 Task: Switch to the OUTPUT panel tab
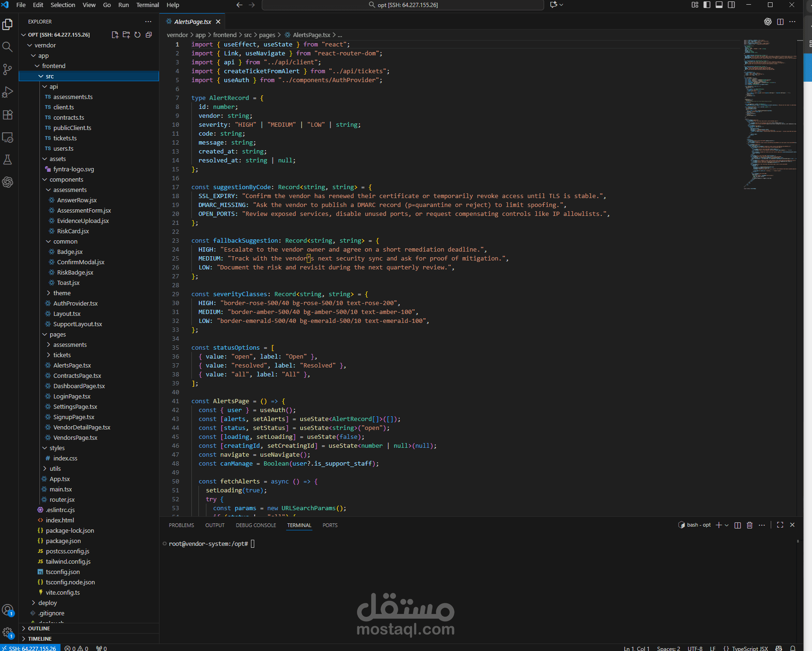pyautogui.click(x=215, y=525)
